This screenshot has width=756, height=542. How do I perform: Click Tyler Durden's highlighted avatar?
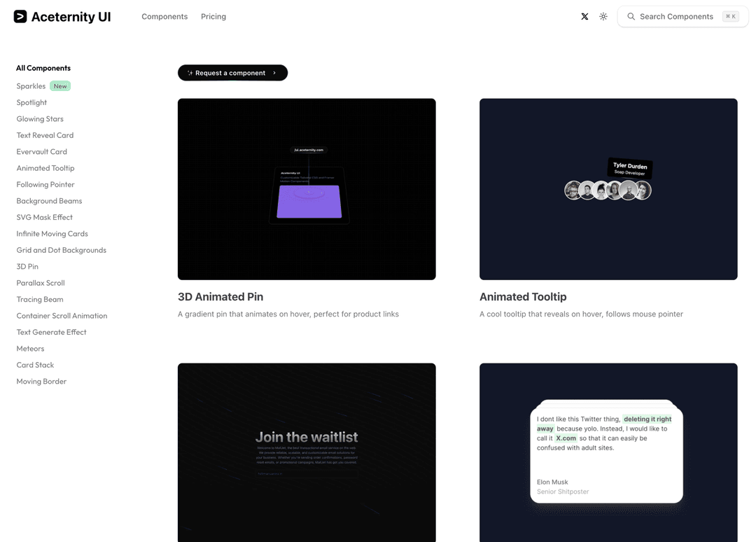[x=629, y=190]
